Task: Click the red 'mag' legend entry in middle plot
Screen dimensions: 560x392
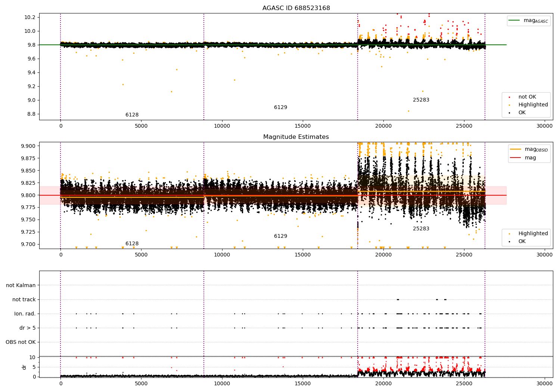Action: (x=523, y=158)
